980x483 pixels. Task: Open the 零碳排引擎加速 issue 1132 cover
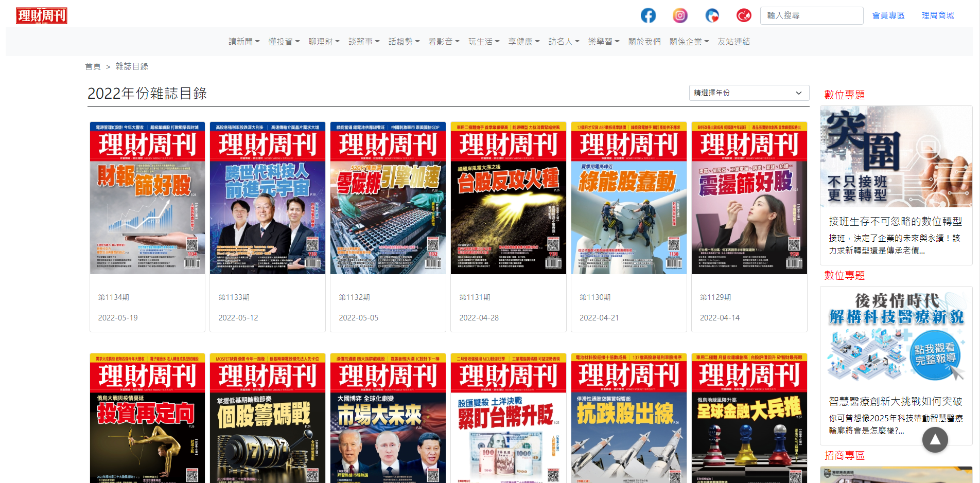click(388, 198)
